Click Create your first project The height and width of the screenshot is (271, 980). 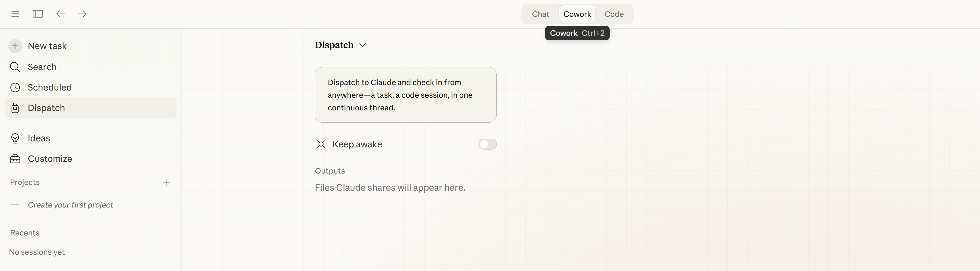(x=70, y=205)
